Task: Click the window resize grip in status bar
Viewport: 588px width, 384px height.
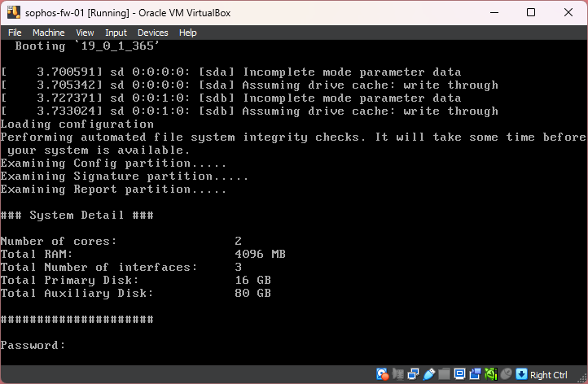Action: tap(581, 377)
